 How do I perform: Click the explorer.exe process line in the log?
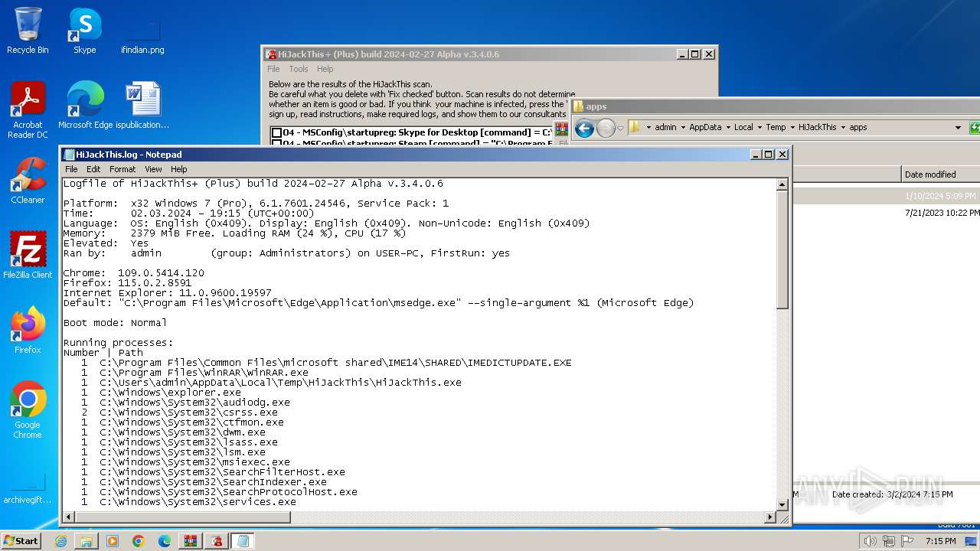(162, 393)
